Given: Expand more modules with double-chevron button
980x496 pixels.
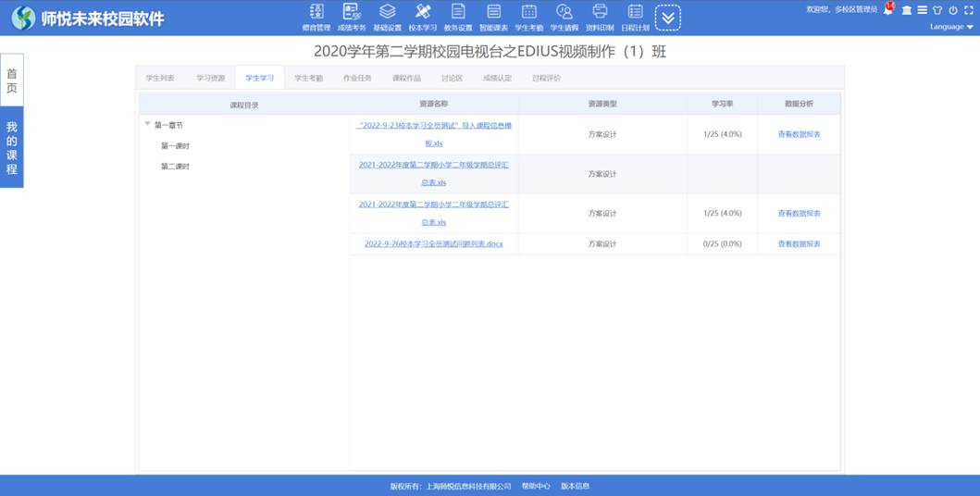Looking at the screenshot, I should point(667,18).
